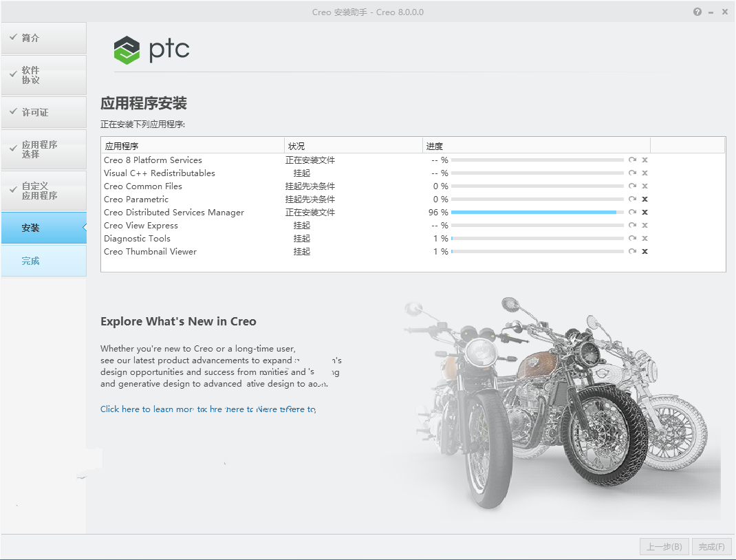Select the Creo Common Files row name
The width and height of the screenshot is (736, 560).
[x=143, y=186]
